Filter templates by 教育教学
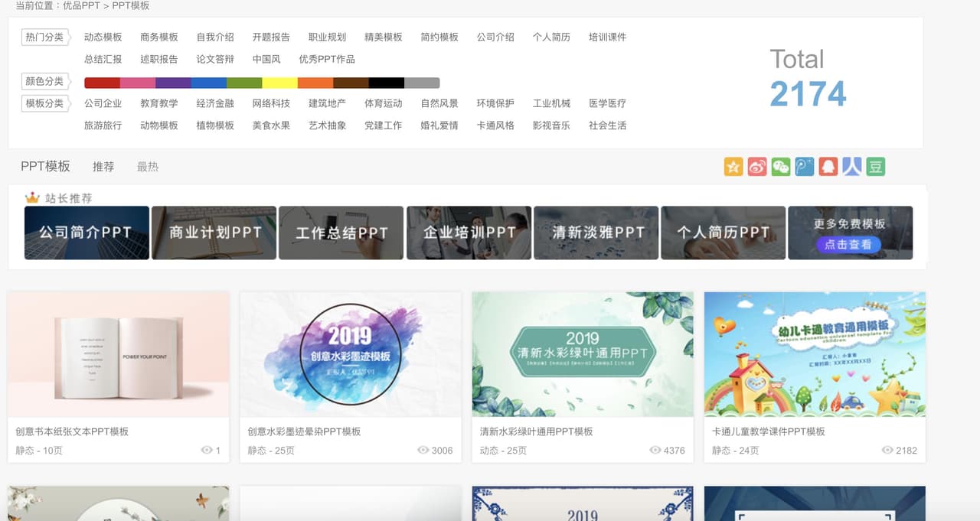 [x=159, y=103]
